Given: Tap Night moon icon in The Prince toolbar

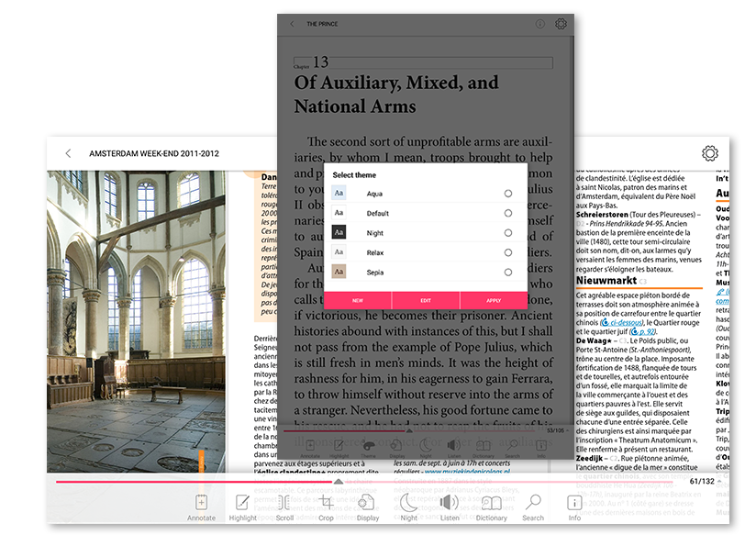Looking at the screenshot, I should [426, 449].
